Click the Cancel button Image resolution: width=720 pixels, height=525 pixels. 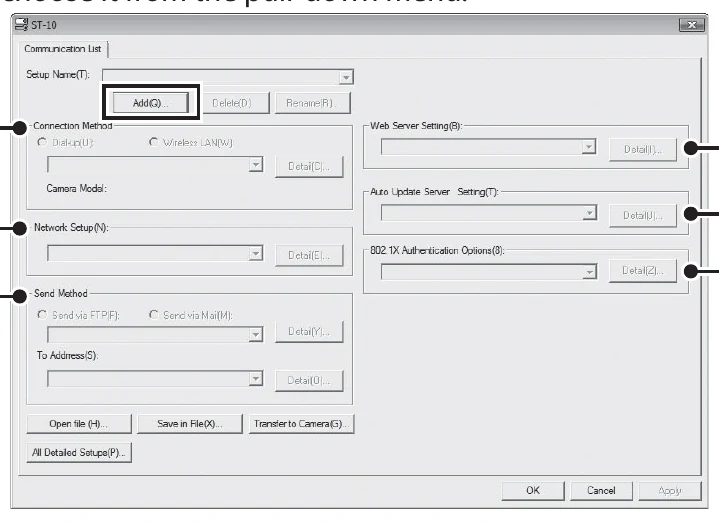601,491
